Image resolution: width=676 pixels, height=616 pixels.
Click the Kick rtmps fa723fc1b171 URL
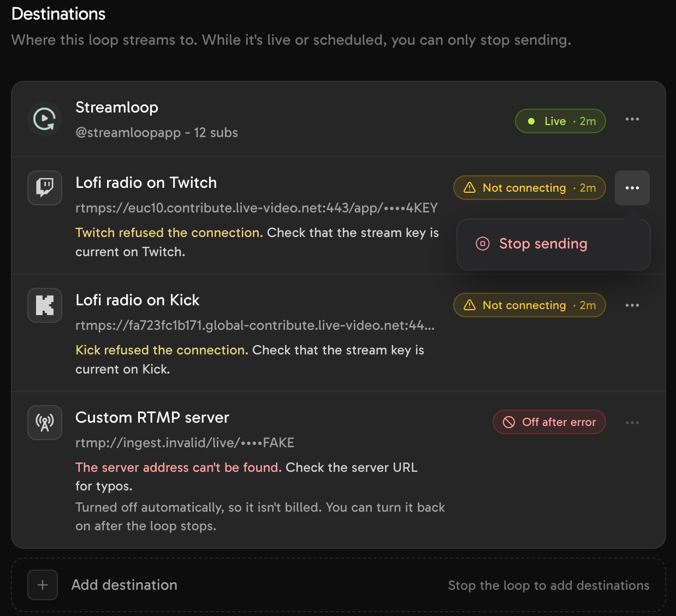pos(255,325)
